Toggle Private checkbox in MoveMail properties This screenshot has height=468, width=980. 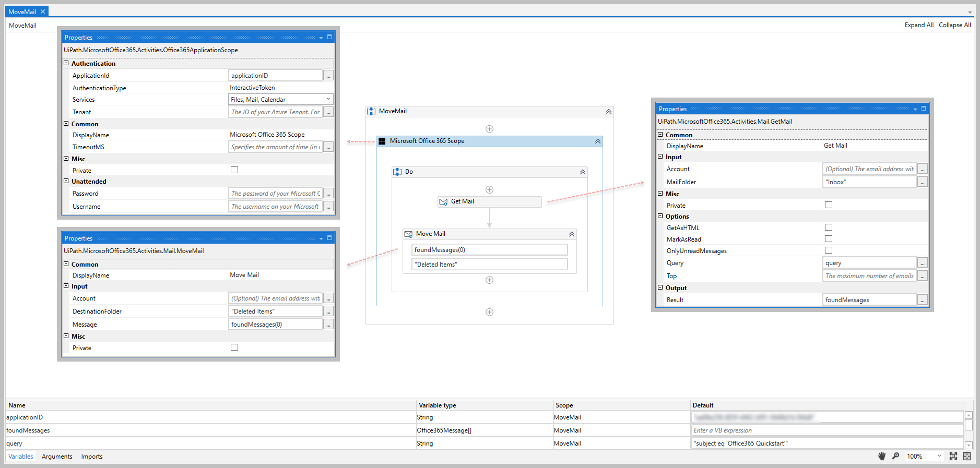pyautogui.click(x=234, y=347)
